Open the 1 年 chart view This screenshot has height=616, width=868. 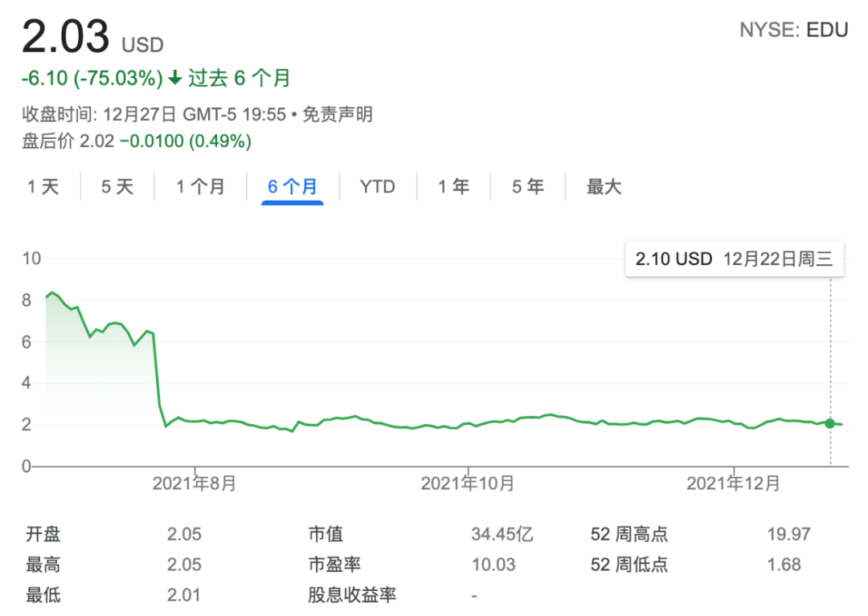point(453,187)
